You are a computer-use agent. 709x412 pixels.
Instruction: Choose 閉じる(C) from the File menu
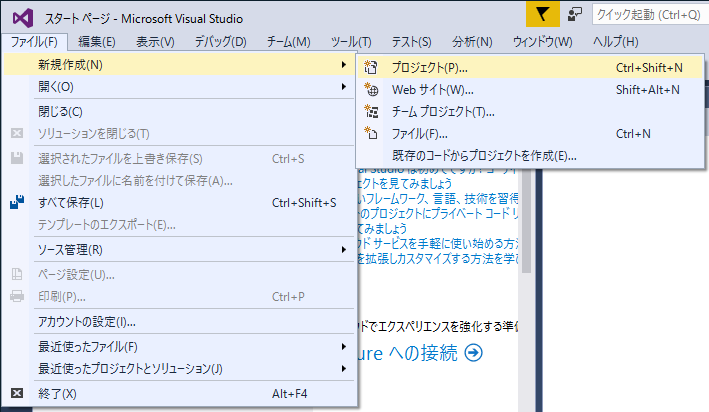(x=180, y=111)
